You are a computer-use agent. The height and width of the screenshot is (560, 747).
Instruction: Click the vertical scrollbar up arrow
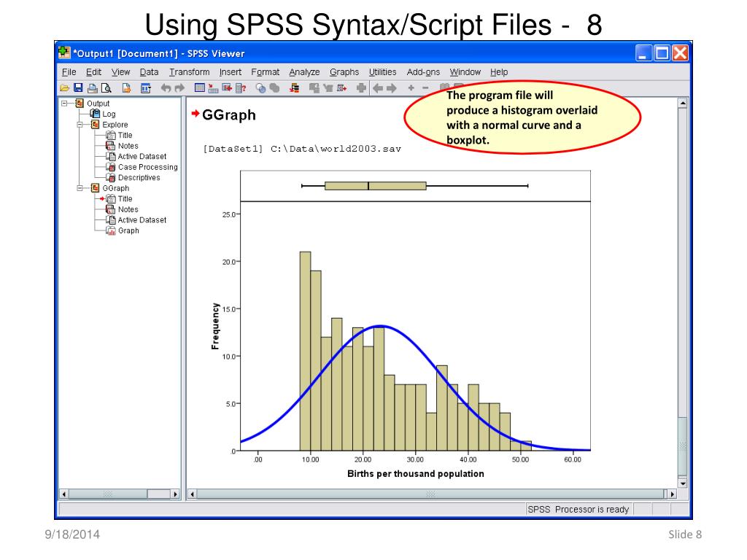(683, 103)
